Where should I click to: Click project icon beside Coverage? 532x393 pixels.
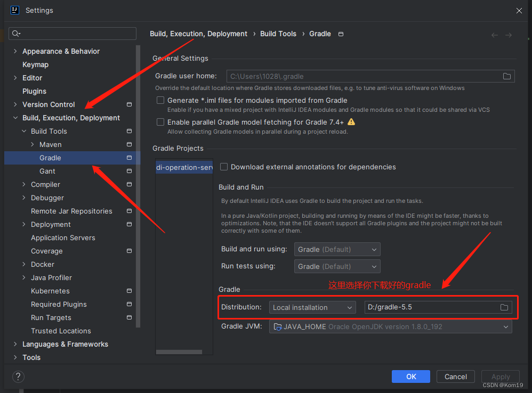pyautogui.click(x=129, y=251)
